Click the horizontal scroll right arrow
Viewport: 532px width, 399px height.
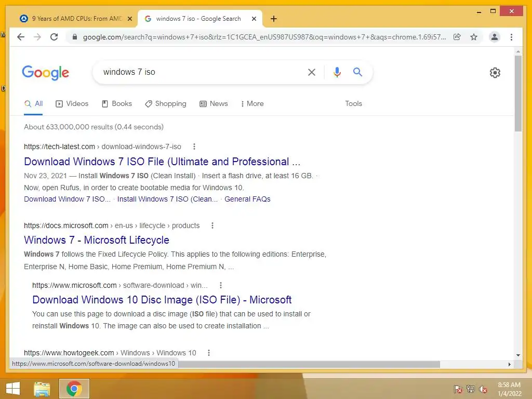509,364
